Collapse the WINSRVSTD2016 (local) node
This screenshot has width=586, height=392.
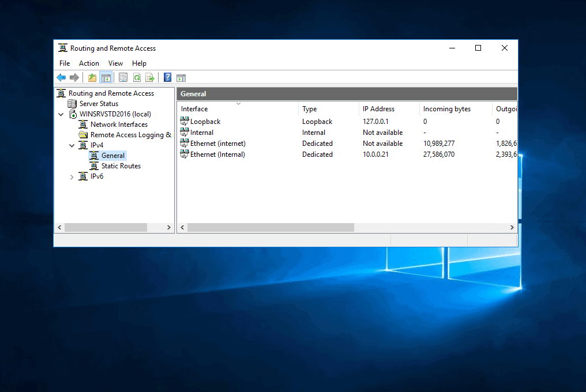tap(61, 114)
